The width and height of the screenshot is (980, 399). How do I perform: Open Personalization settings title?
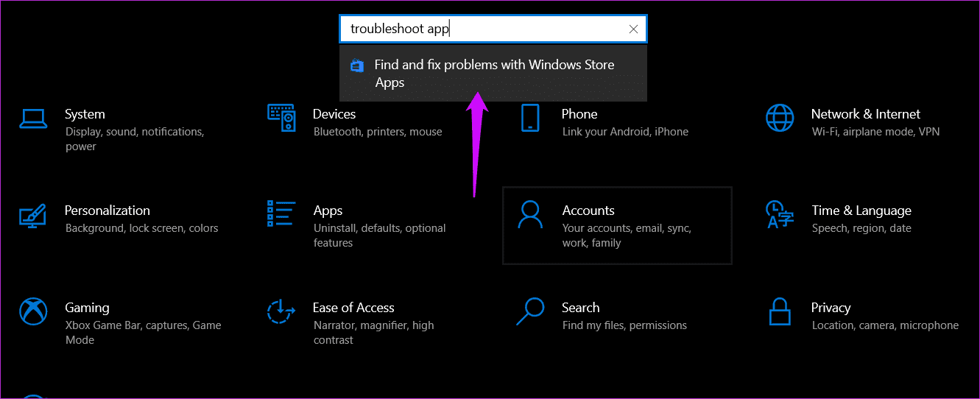coord(107,211)
